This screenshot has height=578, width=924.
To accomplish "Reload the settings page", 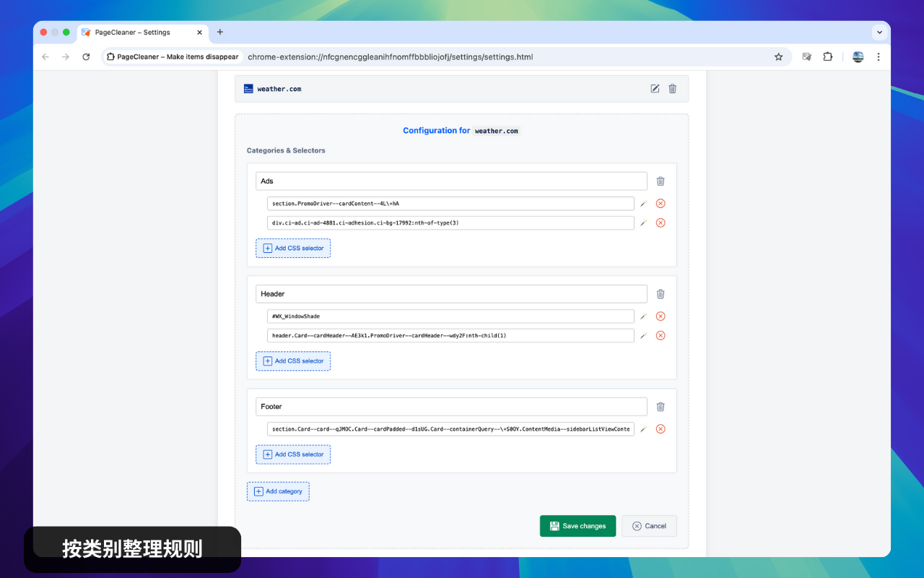I will (86, 56).
